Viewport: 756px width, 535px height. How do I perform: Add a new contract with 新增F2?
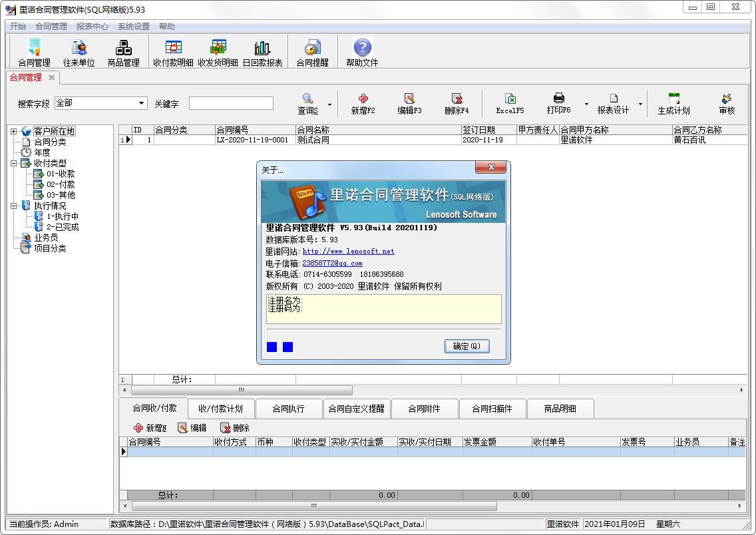click(x=363, y=104)
